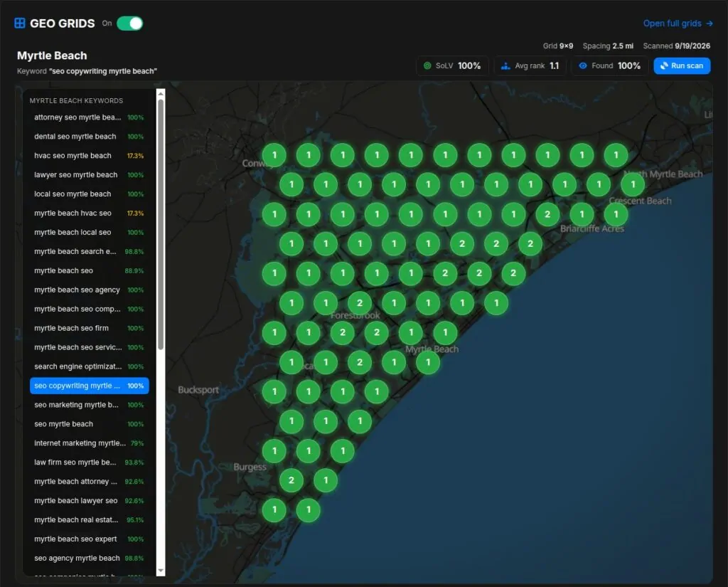Click the Bucksport map label

[x=198, y=389]
